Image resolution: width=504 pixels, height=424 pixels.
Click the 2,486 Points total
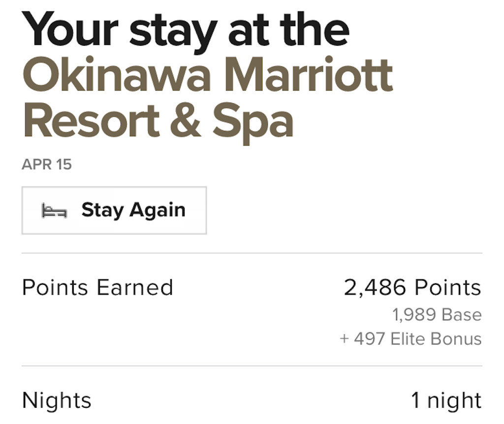pyautogui.click(x=413, y=287)
